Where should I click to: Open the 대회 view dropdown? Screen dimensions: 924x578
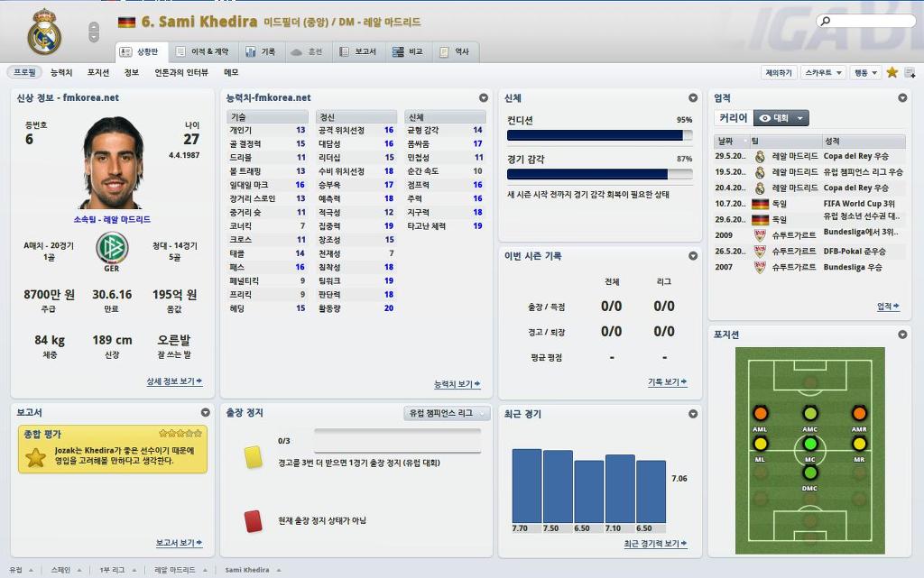click(x=781, y=118)
